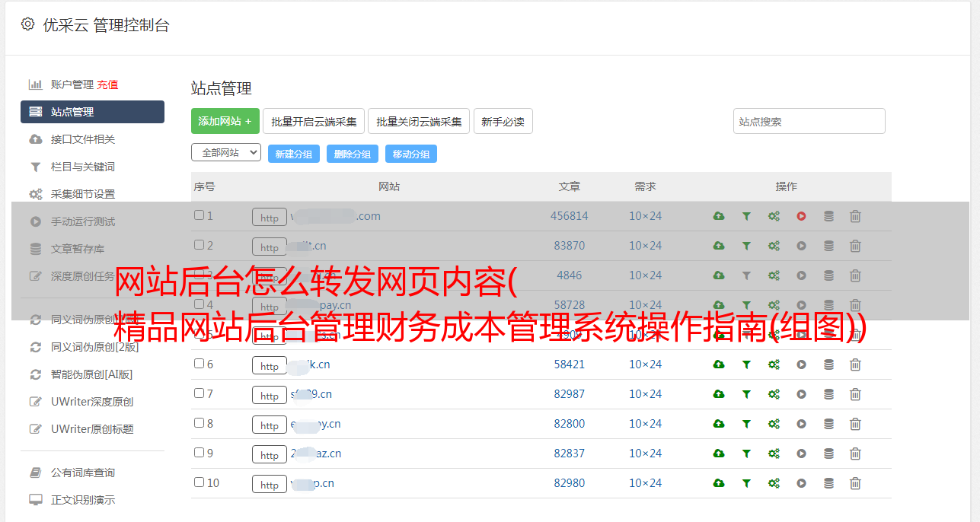Click the 站点搜索 search field
Screen dimensions: 980x522
click(809, 121)
